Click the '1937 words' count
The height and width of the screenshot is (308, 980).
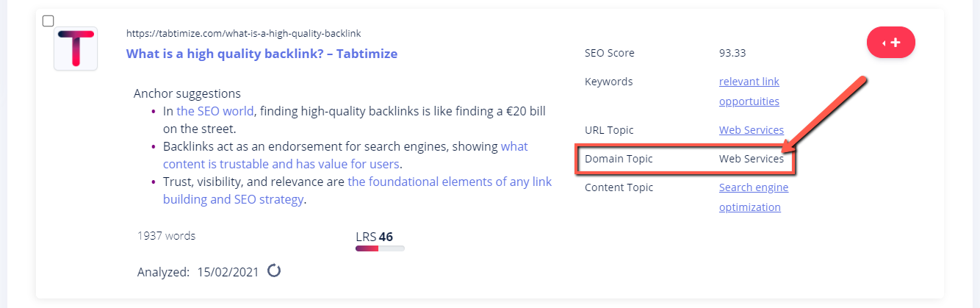pos(166,236)
